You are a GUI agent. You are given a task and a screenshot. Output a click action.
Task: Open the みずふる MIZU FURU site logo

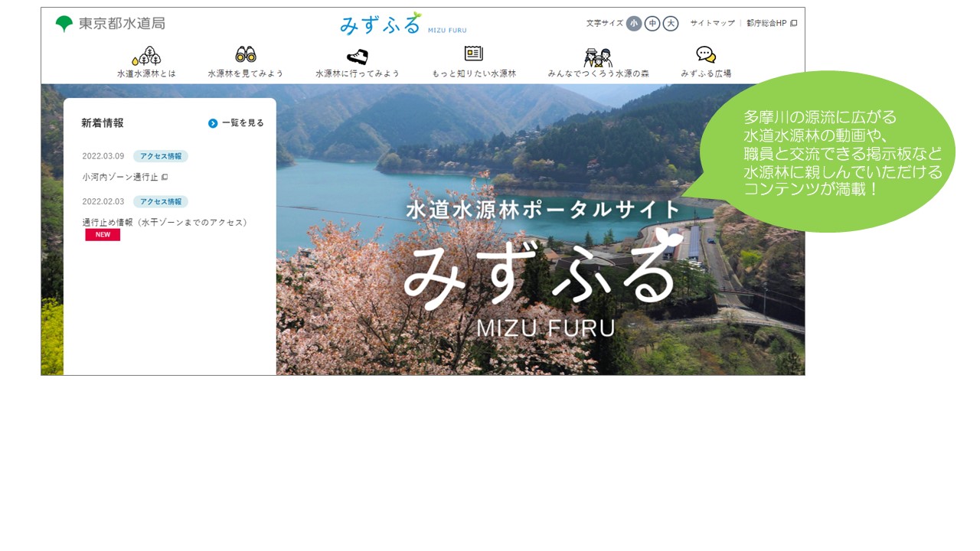(403, 24)
